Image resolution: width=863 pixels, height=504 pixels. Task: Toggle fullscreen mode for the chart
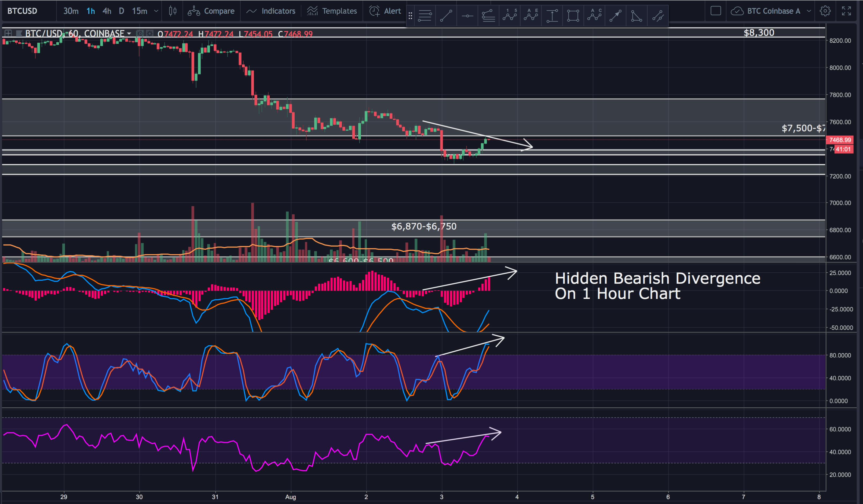[846, 11]
